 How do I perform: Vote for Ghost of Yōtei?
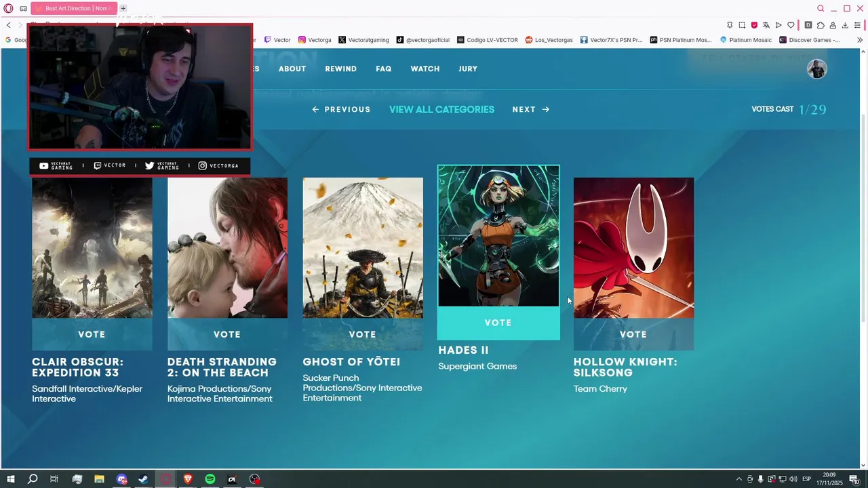[x=363, y=335]
